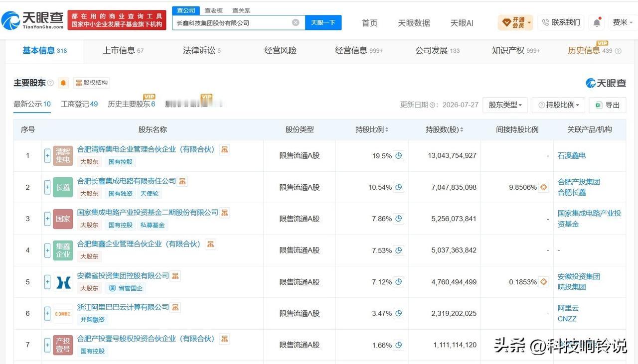Image resolution: width=638 pixels, height=364 pixels.
Task: Click help icon next to 主要股东 heading
Action: click(50, 83)
